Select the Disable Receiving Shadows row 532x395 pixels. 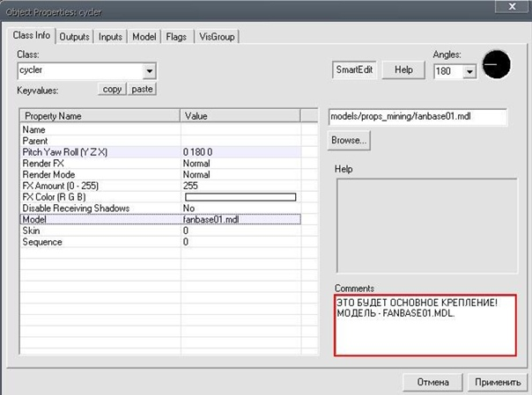tap(161, 208)
